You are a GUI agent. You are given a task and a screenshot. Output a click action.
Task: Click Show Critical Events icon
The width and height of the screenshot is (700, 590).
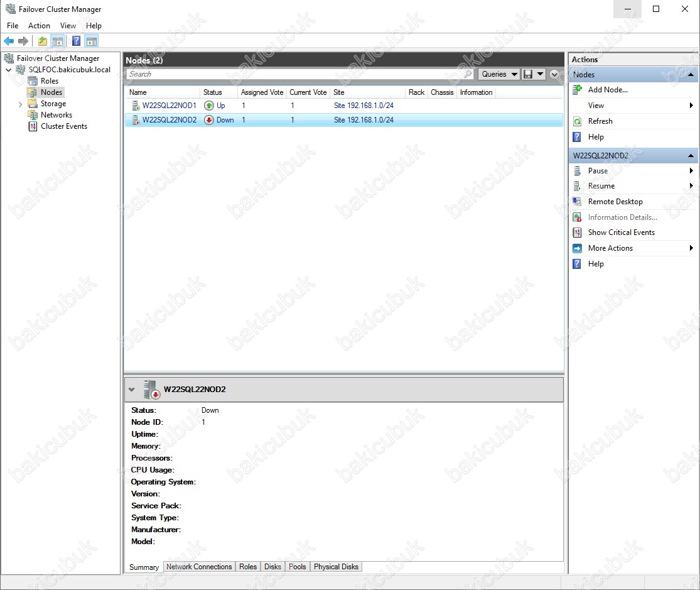click(x=578, y=232)
